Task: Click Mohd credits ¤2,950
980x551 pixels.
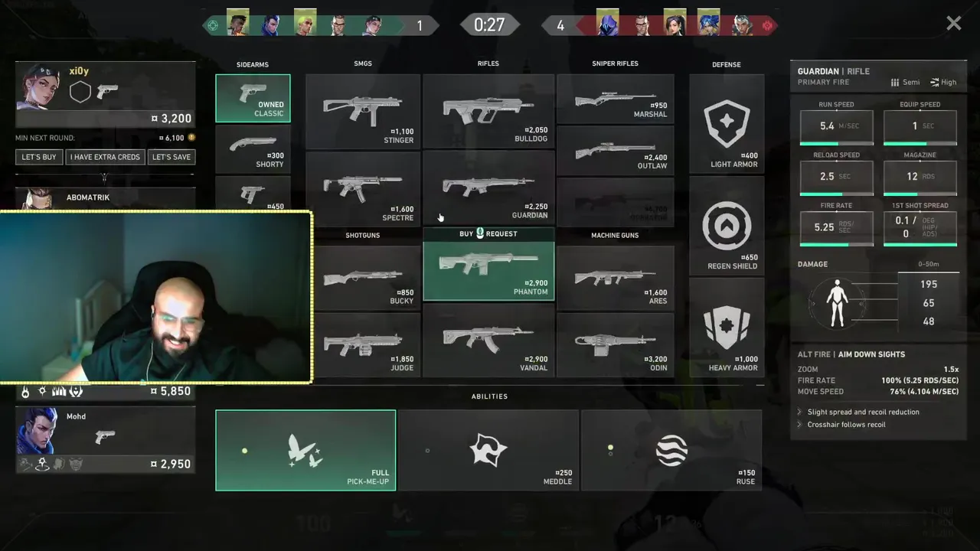Action: [x=171, y=464]
